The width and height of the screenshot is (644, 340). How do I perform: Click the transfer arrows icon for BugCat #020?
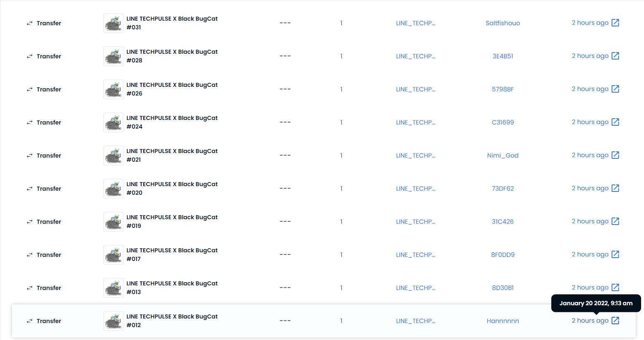[29, 189]
